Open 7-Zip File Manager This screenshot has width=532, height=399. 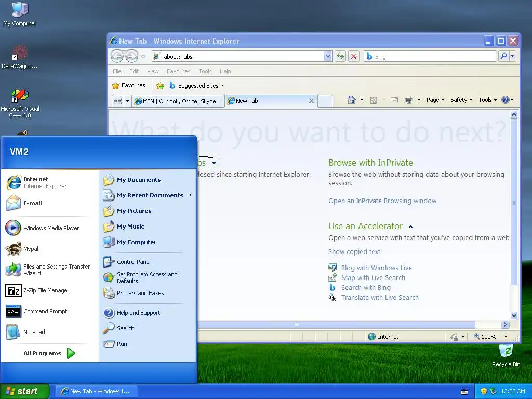(49, 290)
